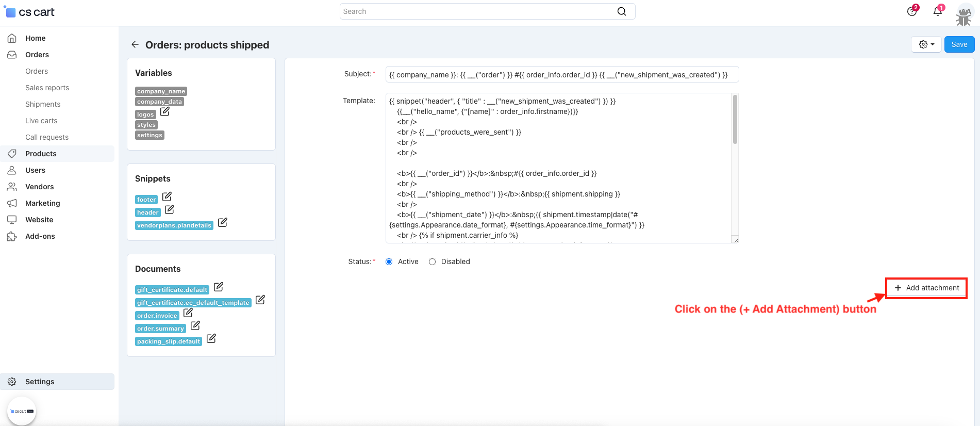Click the header snippet tag

[148, 212]
